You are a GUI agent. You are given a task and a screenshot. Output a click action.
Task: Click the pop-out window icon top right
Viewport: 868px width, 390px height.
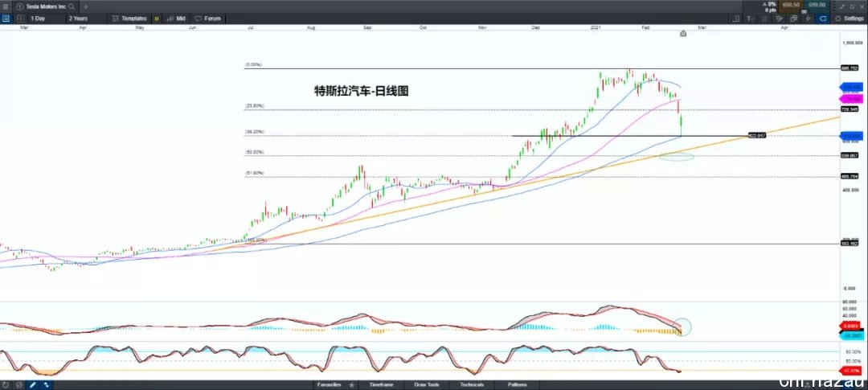[853, 6]
